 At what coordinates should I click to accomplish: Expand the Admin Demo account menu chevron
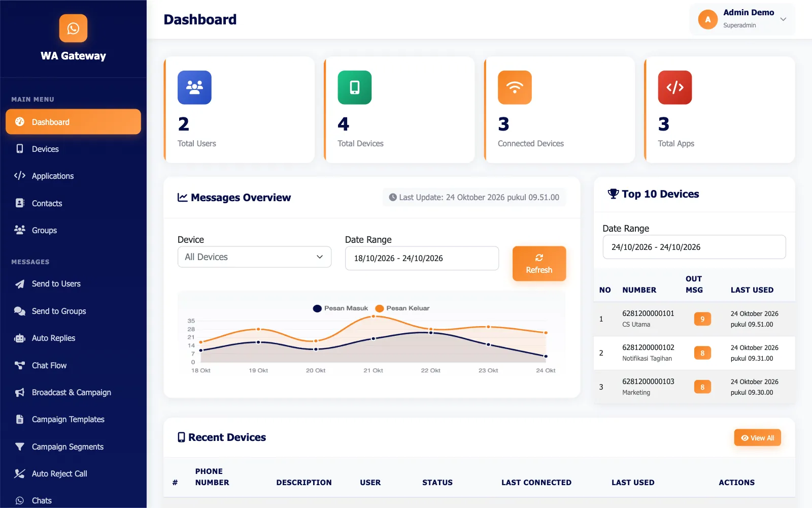(783, 19)
